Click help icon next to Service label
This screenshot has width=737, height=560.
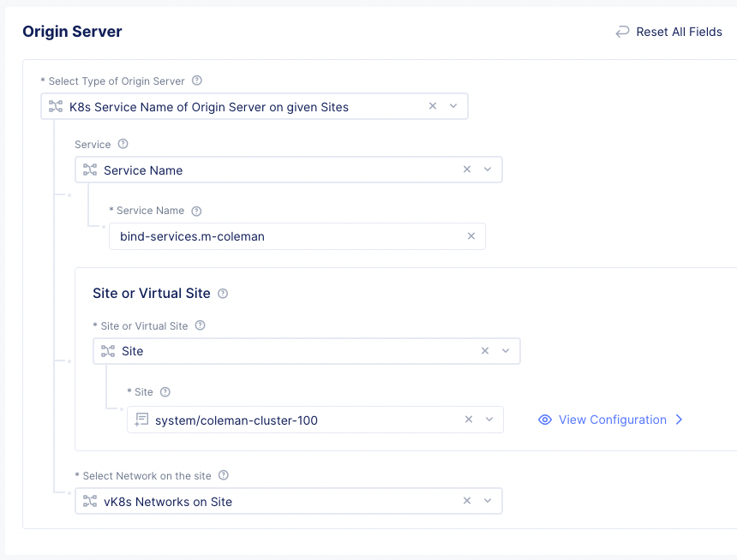click(x=123, y=145)
